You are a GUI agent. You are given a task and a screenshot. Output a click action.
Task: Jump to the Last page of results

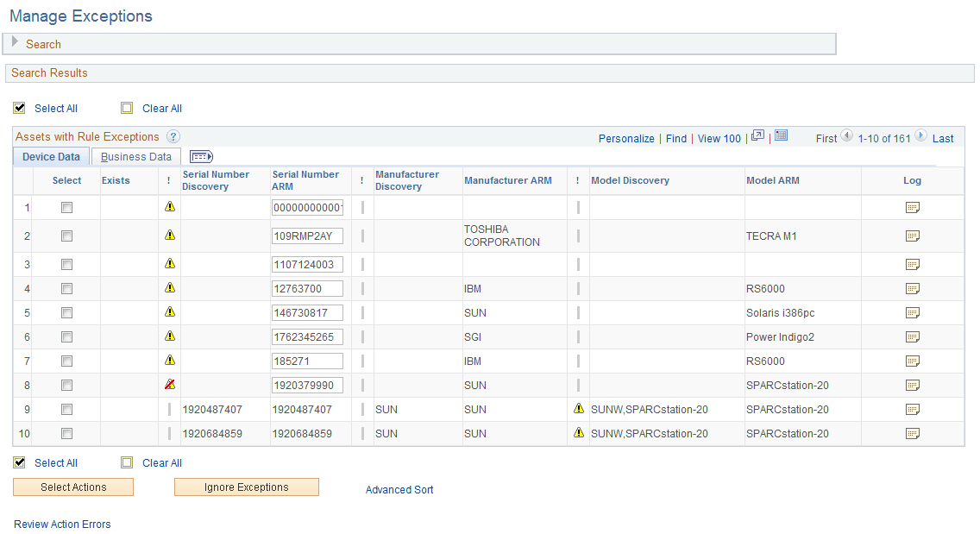point(942,138)
